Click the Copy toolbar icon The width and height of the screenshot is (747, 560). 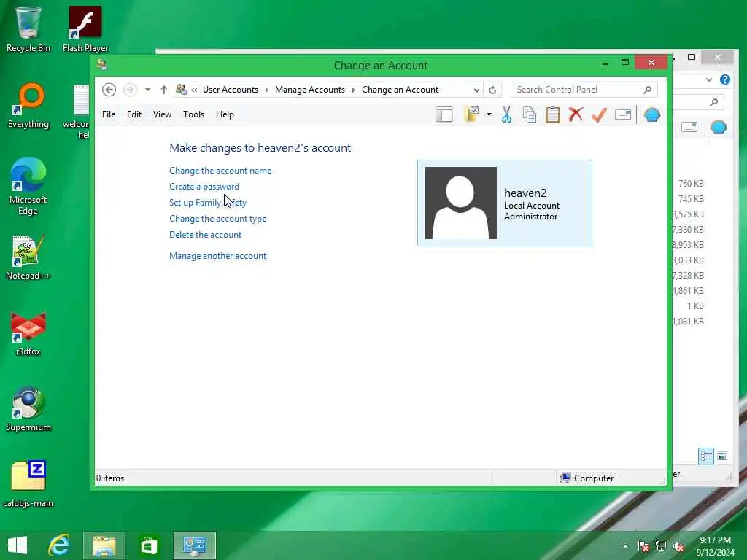tap(530, 114)
